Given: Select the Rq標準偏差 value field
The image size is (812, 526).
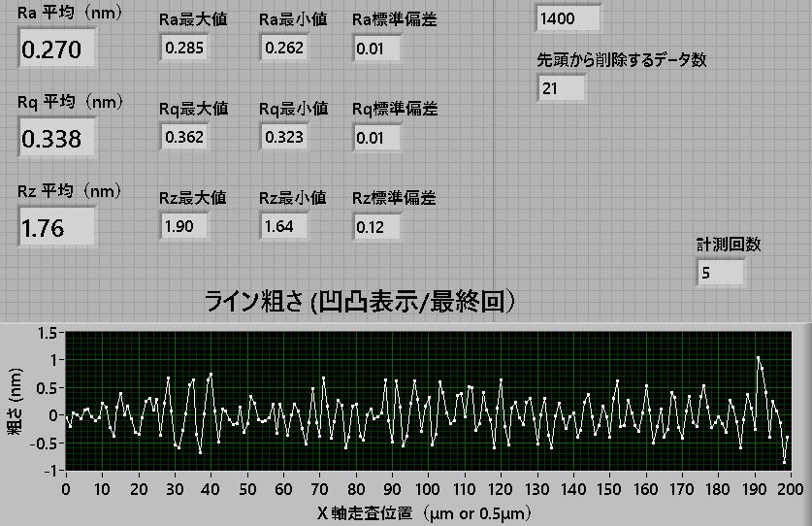Looking at the screenshot, I should (376, 137).
